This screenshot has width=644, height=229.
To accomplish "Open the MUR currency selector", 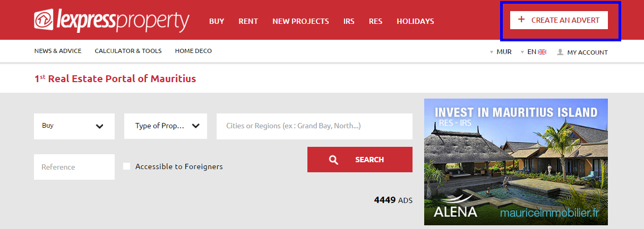I will [500, 52].
